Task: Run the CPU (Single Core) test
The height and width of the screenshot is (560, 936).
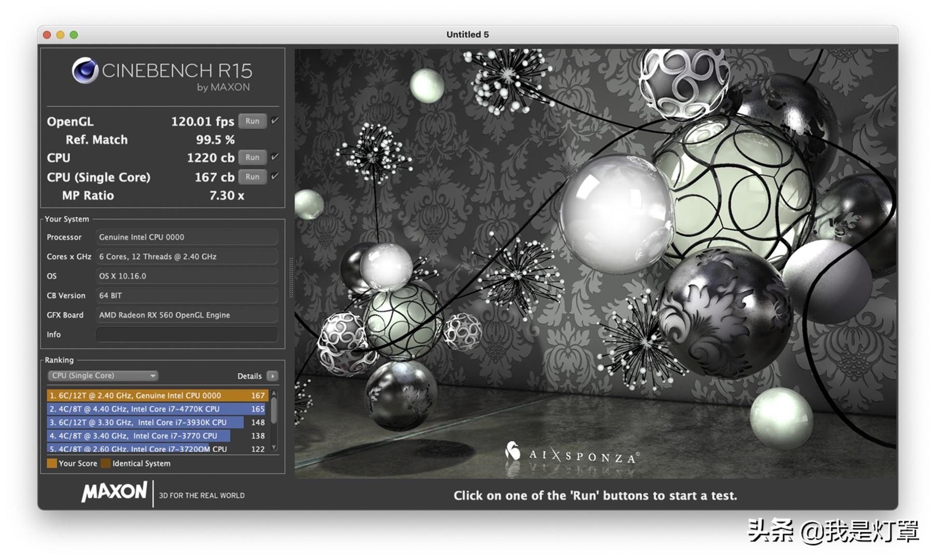Action: pos(253,177)
